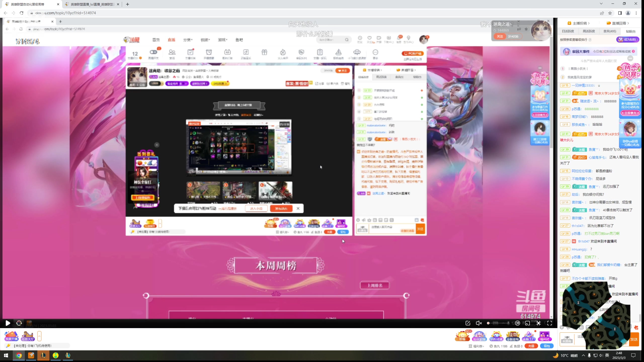The width and height of the screenshot is (644, 362).
Task: Click the blue 背包 backpack button
Action: (x=547, y=346)
